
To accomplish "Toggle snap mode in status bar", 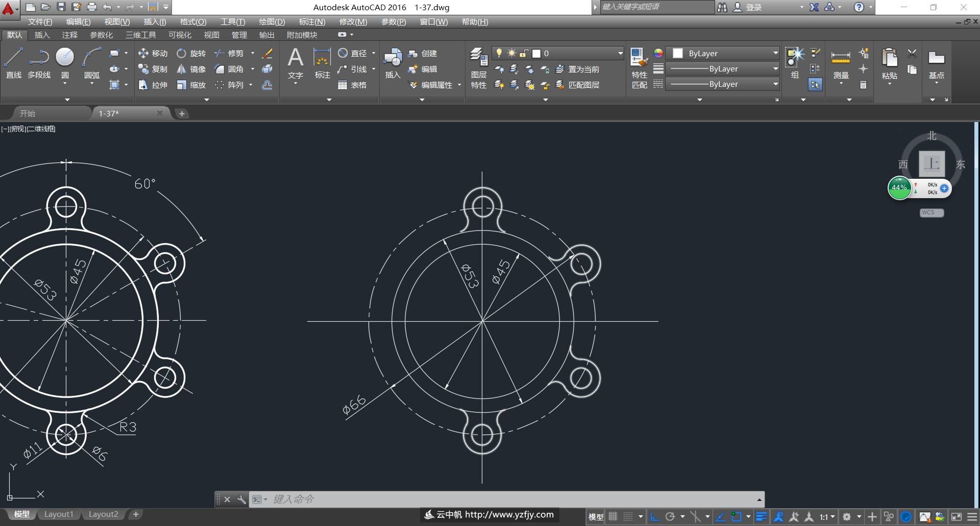I will (x=628, y=517).
